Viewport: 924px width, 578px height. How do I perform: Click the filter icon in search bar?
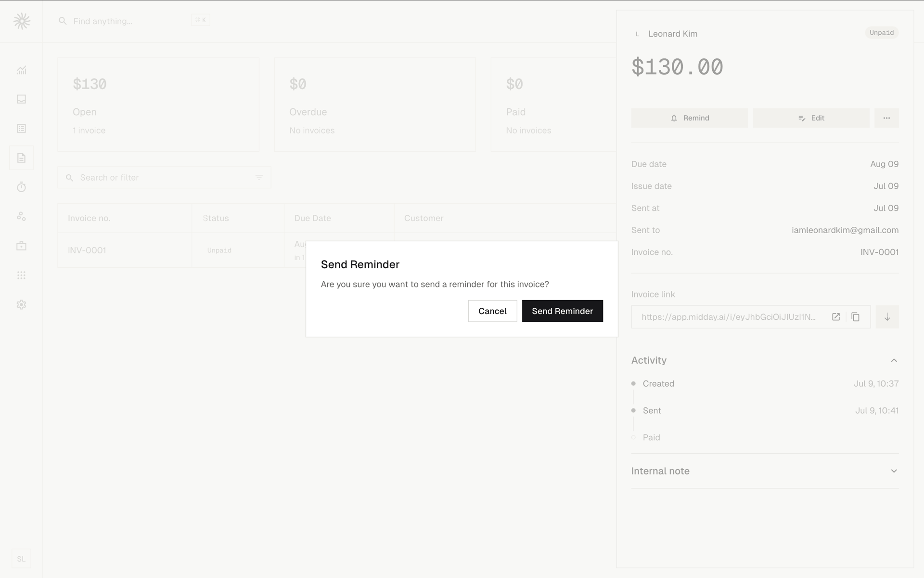[259, 178]
